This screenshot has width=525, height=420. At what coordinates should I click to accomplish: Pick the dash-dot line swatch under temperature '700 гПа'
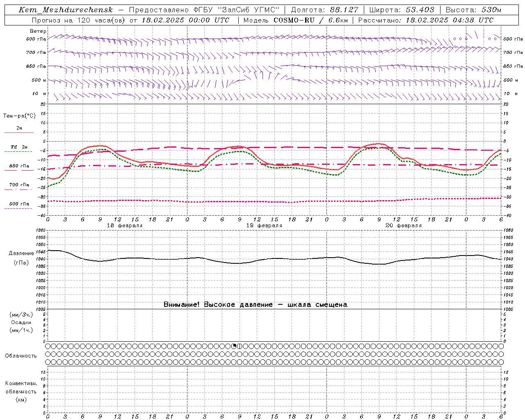pos(18,189)
